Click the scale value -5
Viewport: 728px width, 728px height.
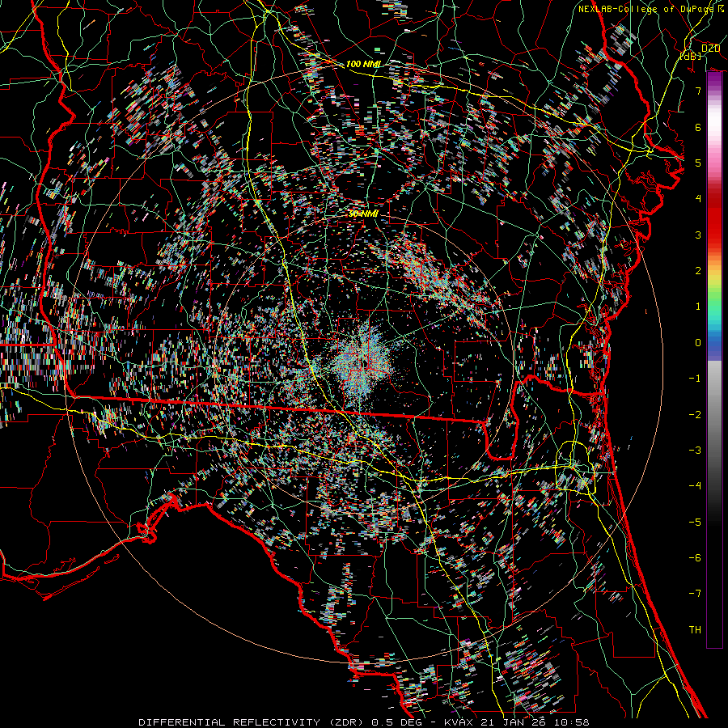[x=695, y=522]
